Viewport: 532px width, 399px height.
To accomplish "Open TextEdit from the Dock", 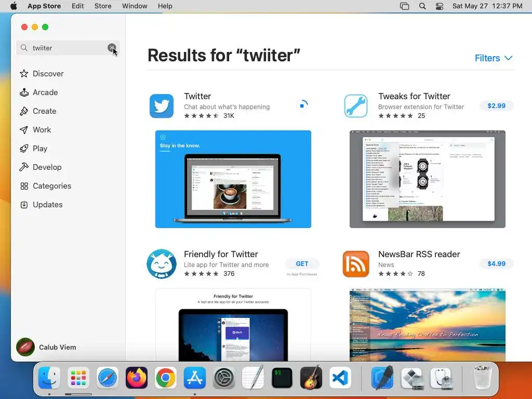I will [253, 378].
